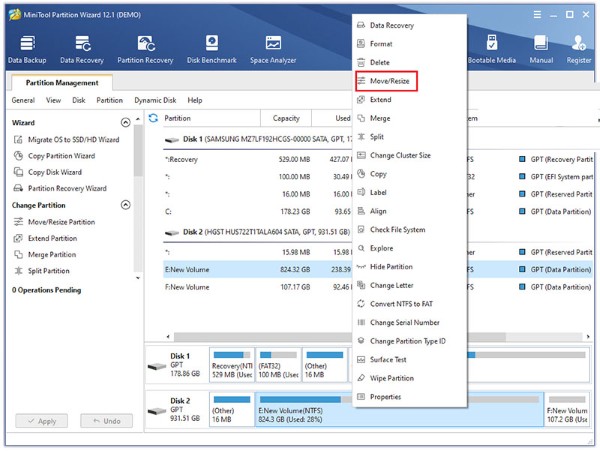Collapse the Wizard section
Screen dimensions: 600x451
pyautogui.click(x=126, y=122)
